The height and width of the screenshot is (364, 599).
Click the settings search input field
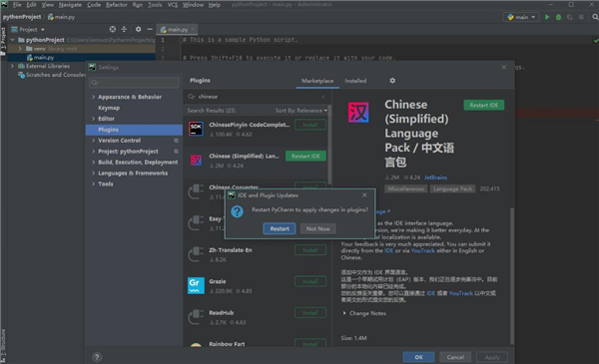[x=134, y=83]
